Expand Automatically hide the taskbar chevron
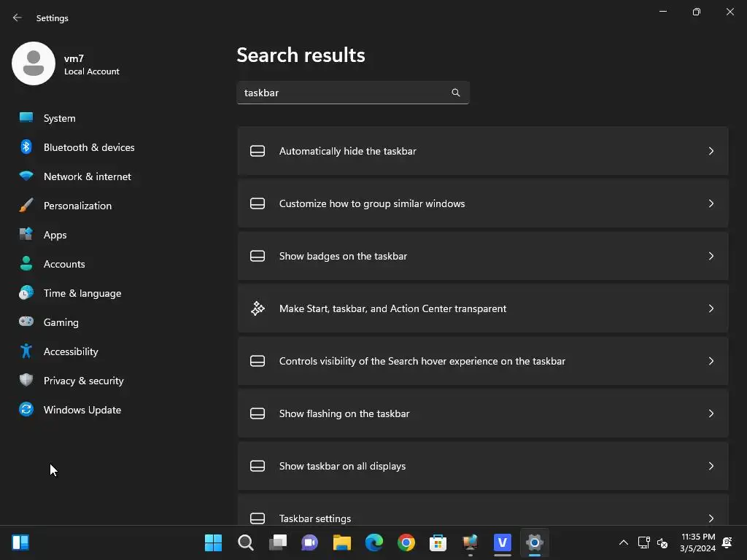The image size is (747, 560). click(x=711, y=151)
